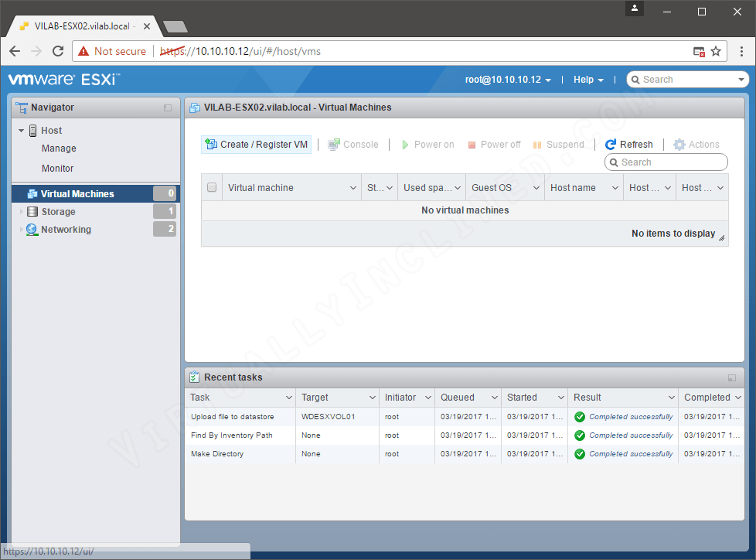Refresh the virtual machines list
The image size is (756, 560).
[x=629, y=144]
